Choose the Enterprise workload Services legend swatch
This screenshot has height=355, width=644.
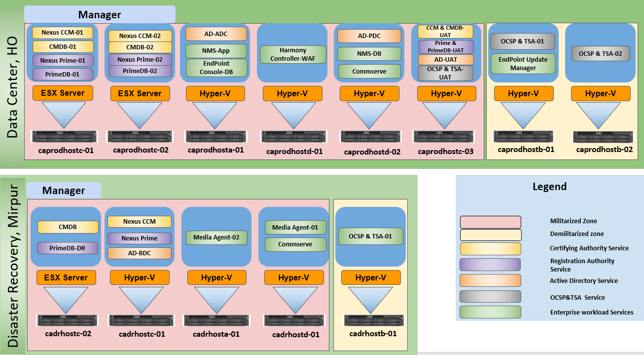click(490, 312)
